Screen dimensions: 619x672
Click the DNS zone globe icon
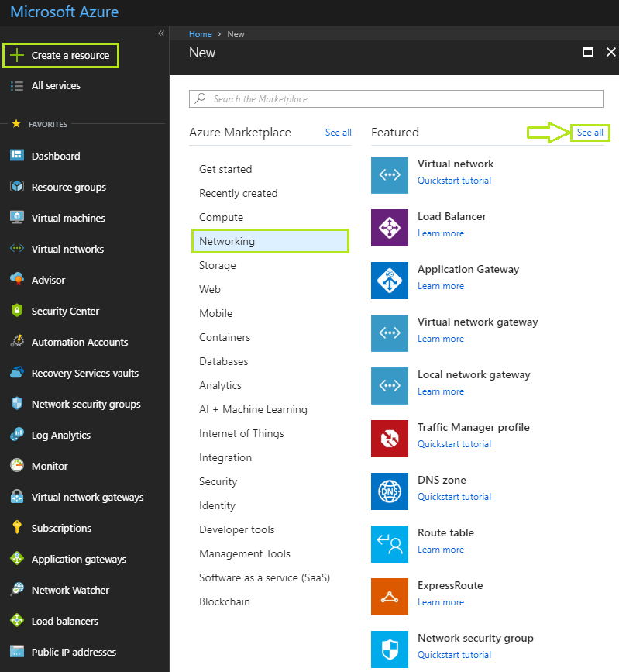(390, 491)
